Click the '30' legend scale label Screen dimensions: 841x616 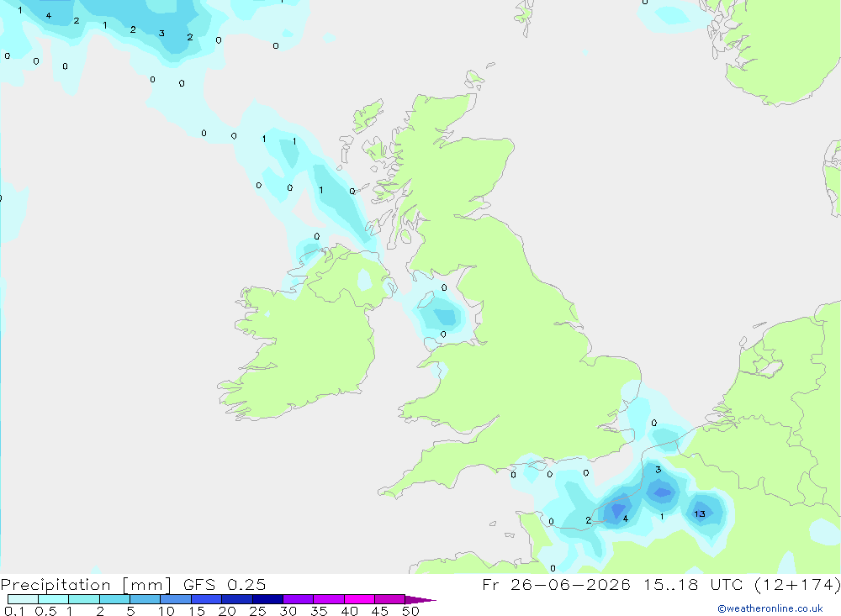tap(288, 611)
